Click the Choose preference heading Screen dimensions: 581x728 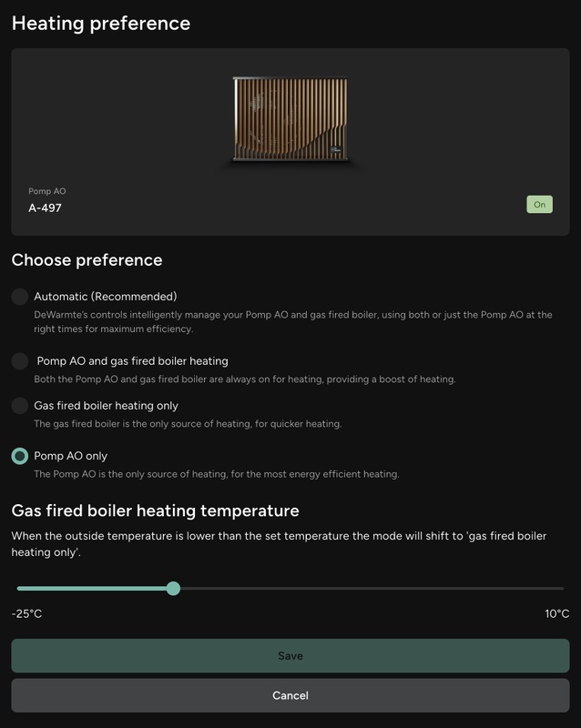[x=87, y=260]
